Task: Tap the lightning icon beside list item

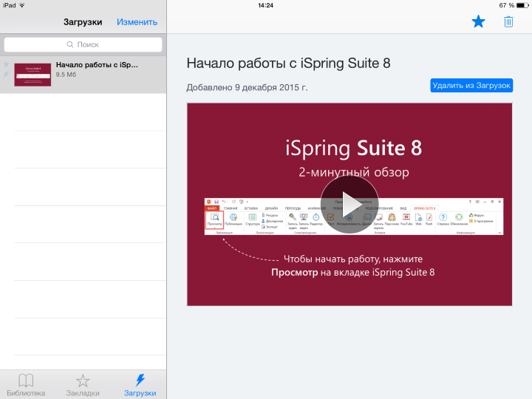Action: tap(6, 75)
